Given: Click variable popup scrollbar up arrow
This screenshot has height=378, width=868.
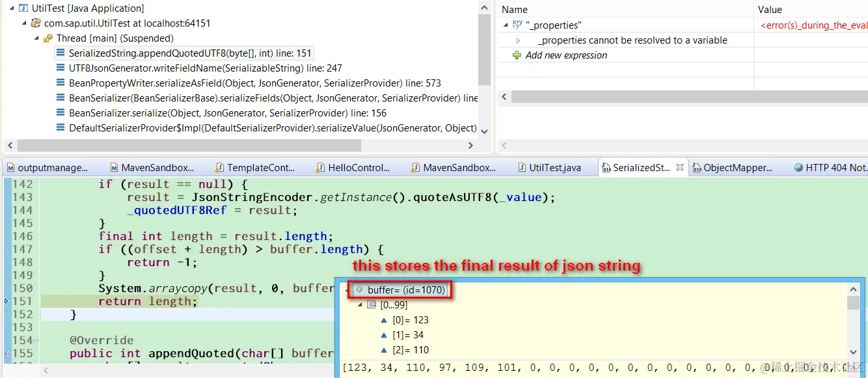Looking at the screenshot, I should pyautogui.click(x=854, y=290).
